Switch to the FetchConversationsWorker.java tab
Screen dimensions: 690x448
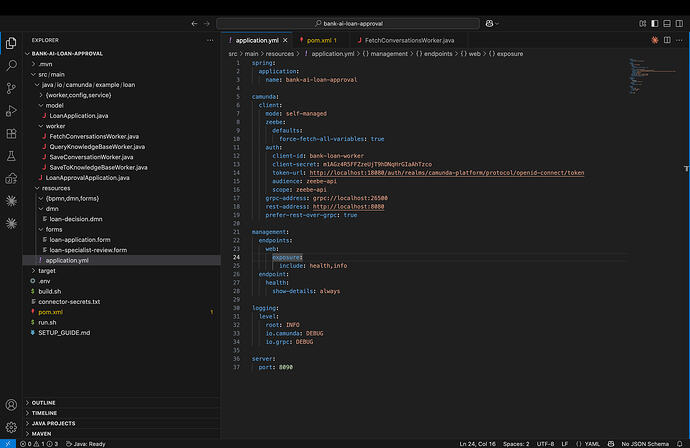point(409,40)
